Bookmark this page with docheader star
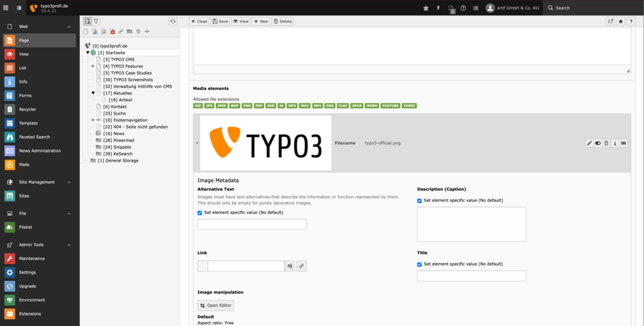Screen dimensions: 644x326 tap(621, 21)
